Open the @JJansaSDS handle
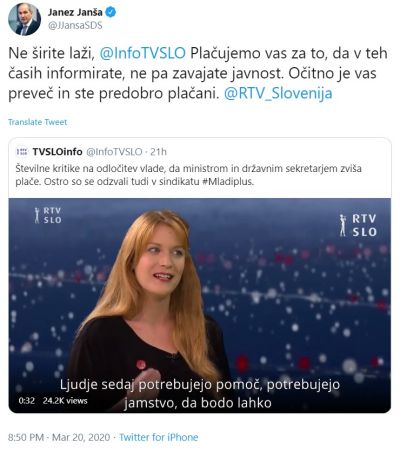400x450 pixels. click(75, 26)
